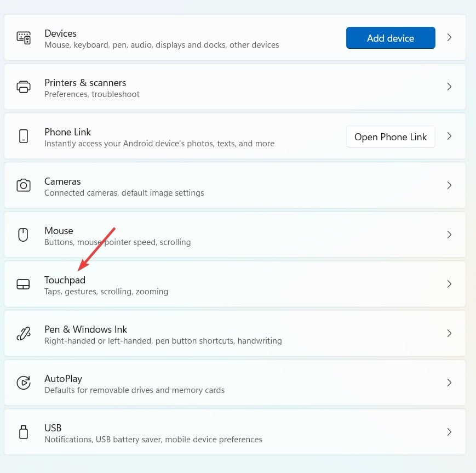Click the Add device button
The width and height of the screenshot is (476, 473).
coord(391,38)
